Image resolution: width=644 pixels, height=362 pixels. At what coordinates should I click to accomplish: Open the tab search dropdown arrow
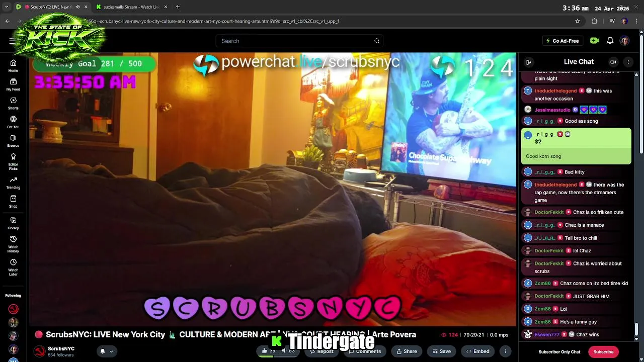(x=6, y=7)
